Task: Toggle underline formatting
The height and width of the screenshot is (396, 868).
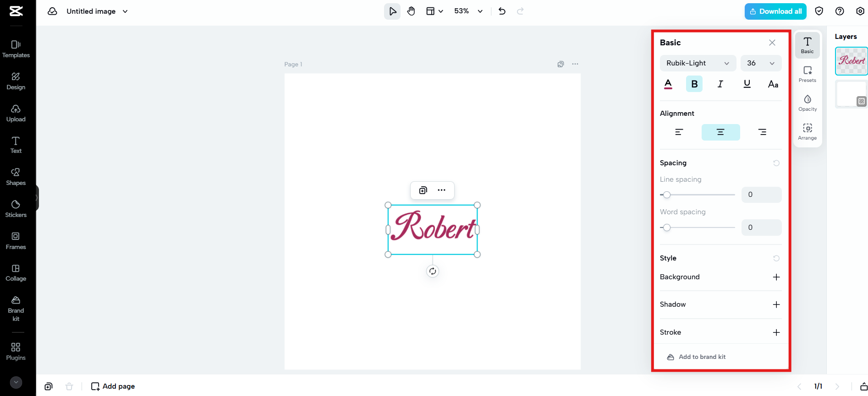Action: tap(747, 84)
